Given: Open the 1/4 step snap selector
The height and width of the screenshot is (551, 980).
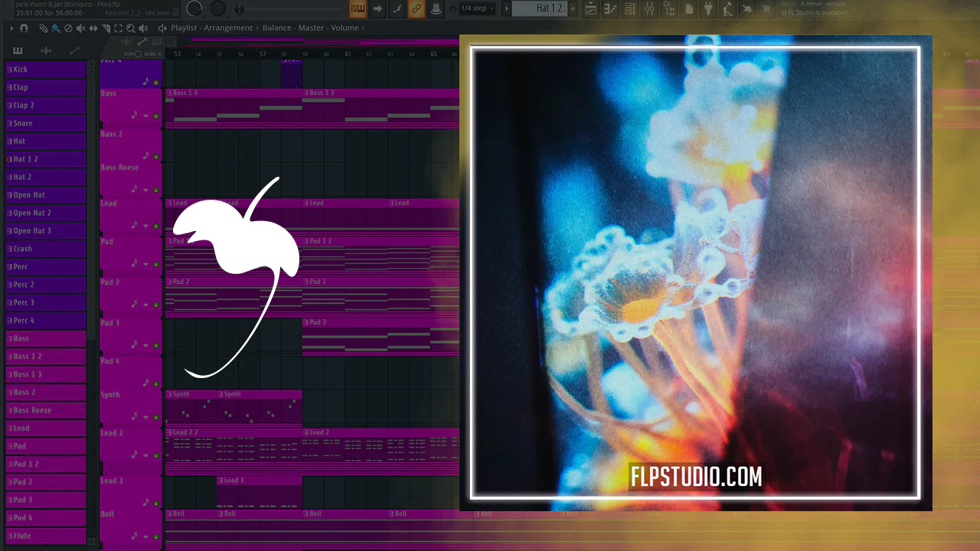Looking at the screenshot, I should point(477,8).
